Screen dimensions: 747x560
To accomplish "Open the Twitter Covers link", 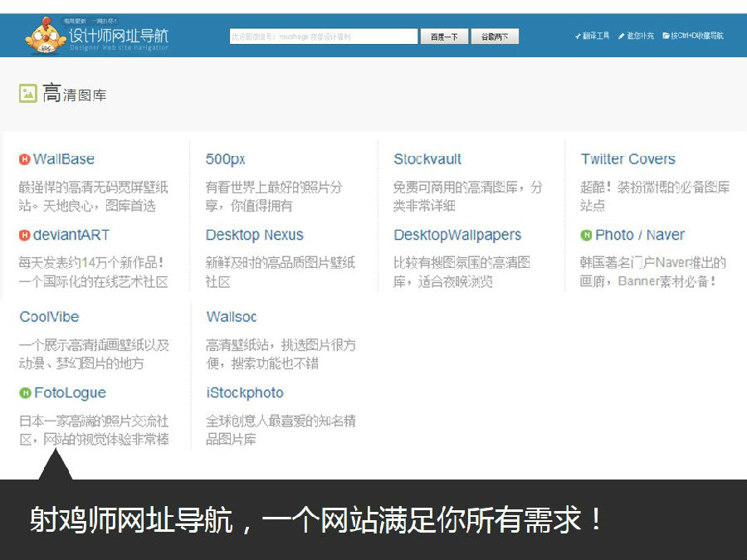I will point(628,159).
